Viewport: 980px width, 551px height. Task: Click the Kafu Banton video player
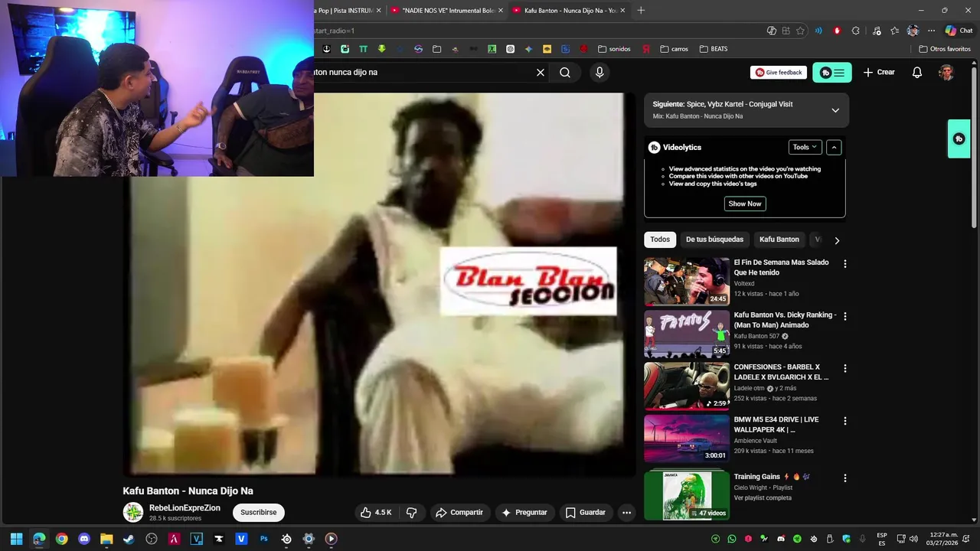(x=379, y=284)
